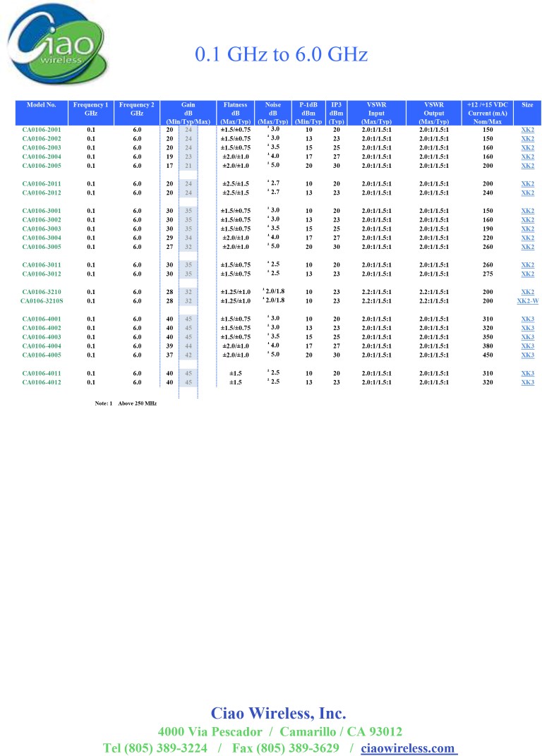Open XK2 size link for CA0106-3210
This screenshot has height=756, width=542.
point(527,292)
